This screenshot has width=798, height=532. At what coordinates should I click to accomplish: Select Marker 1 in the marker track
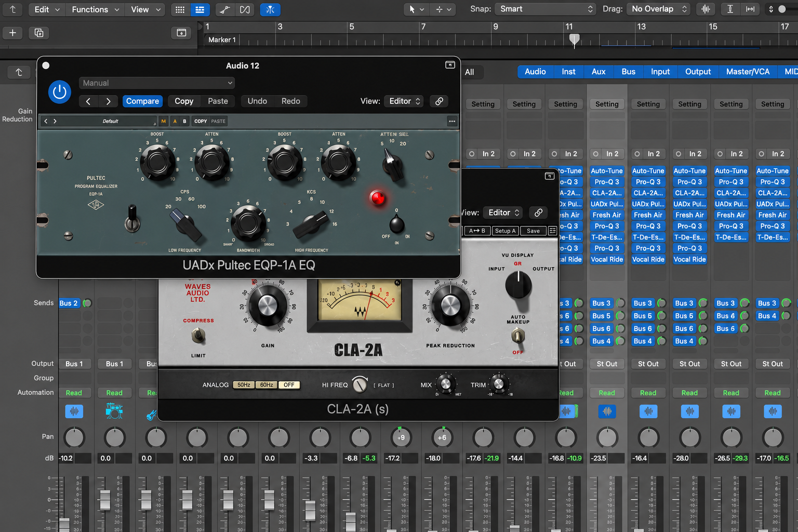222,39
